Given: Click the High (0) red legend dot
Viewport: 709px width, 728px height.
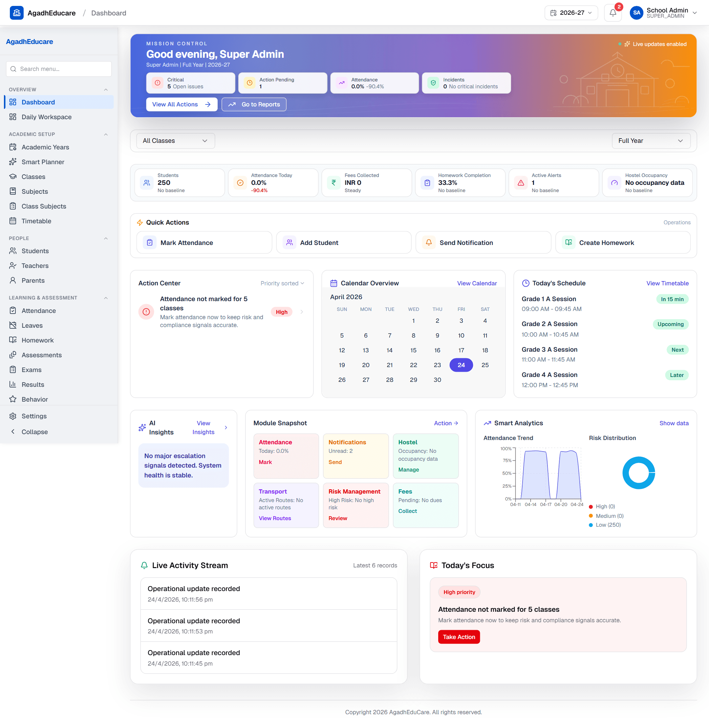Looking at the screenshot, I should pos(591,507).
